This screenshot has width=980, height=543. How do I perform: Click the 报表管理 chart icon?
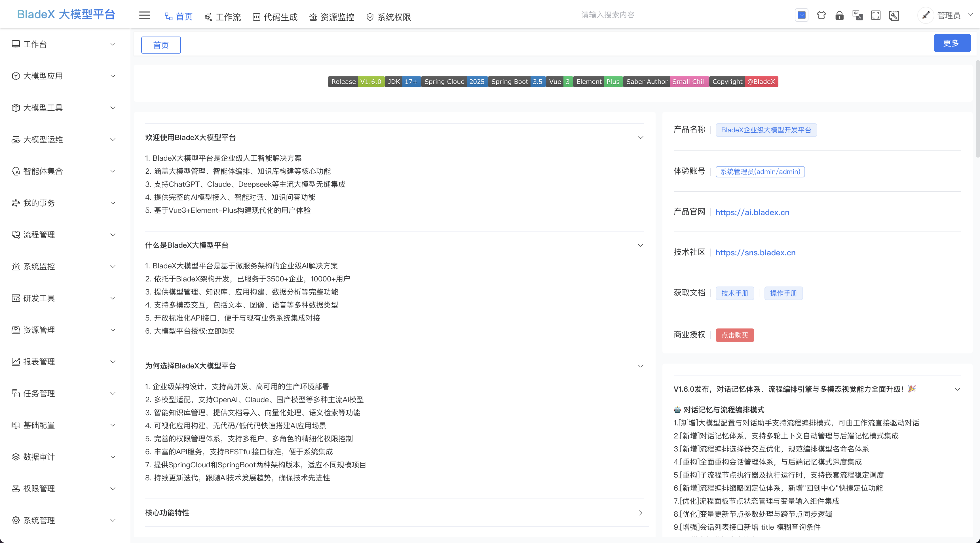16,362
